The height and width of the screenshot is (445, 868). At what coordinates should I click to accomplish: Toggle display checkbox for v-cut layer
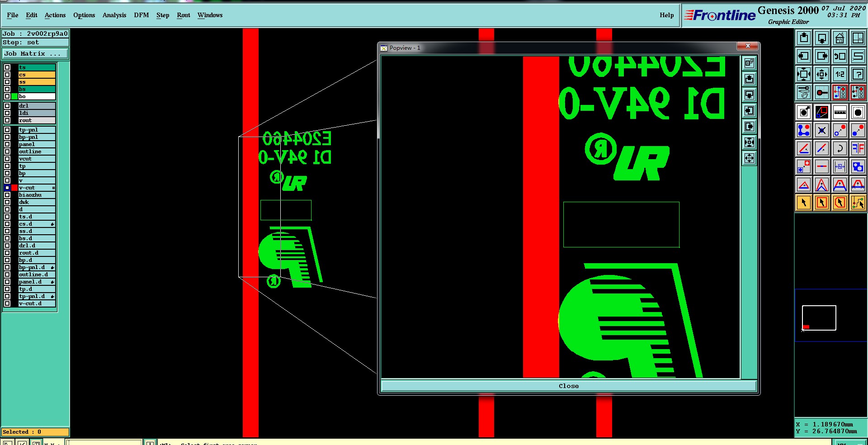pos(7,188)
